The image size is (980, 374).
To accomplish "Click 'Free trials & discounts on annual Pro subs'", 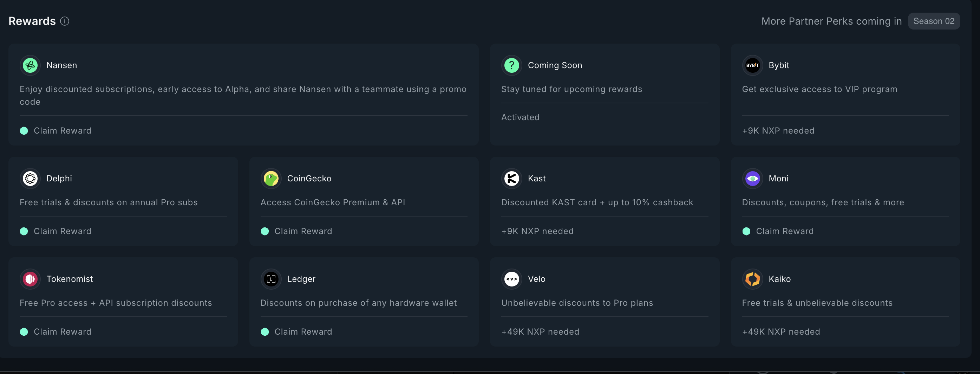I will pos(109,202).
